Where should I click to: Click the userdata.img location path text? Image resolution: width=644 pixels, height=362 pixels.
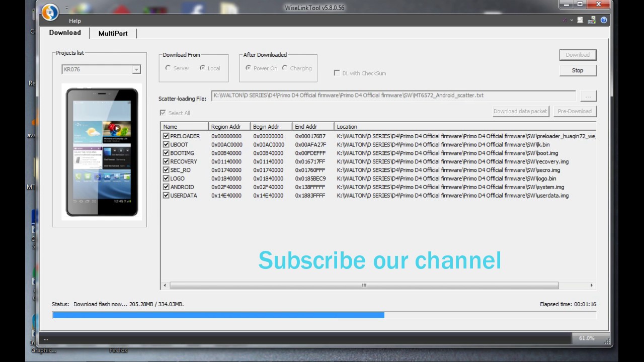tap(453, 196)
